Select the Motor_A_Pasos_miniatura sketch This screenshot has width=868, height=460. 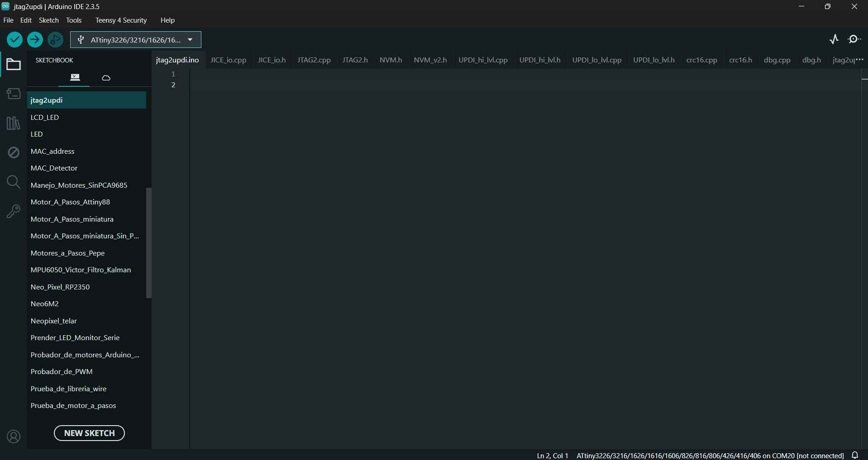click(x=86, y=219)
